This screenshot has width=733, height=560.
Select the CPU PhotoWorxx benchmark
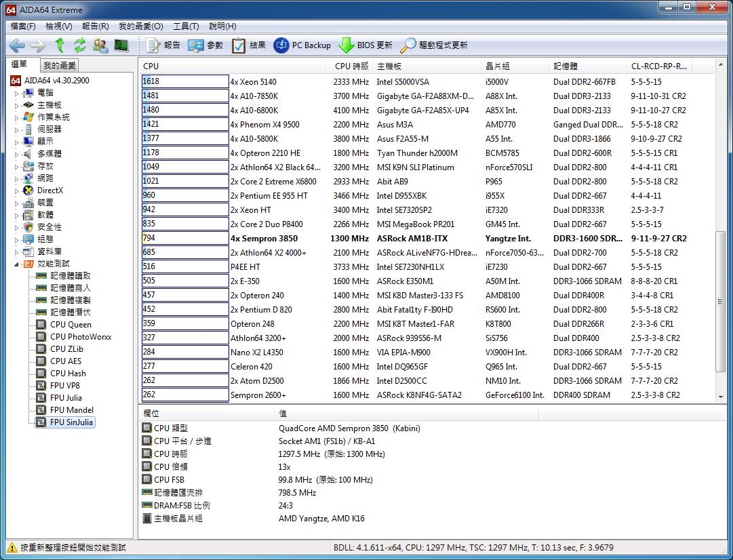(81, 336)
